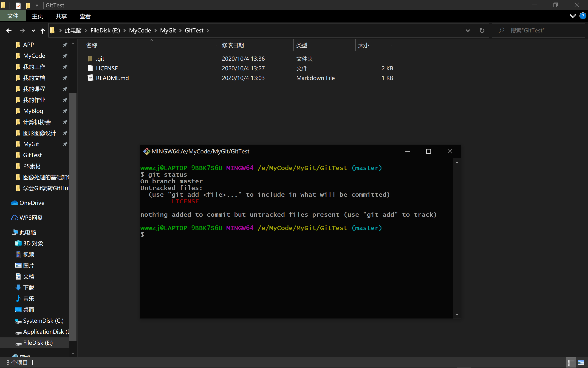
Task: Click the 文档 document icon
Action: pos(18,276)
